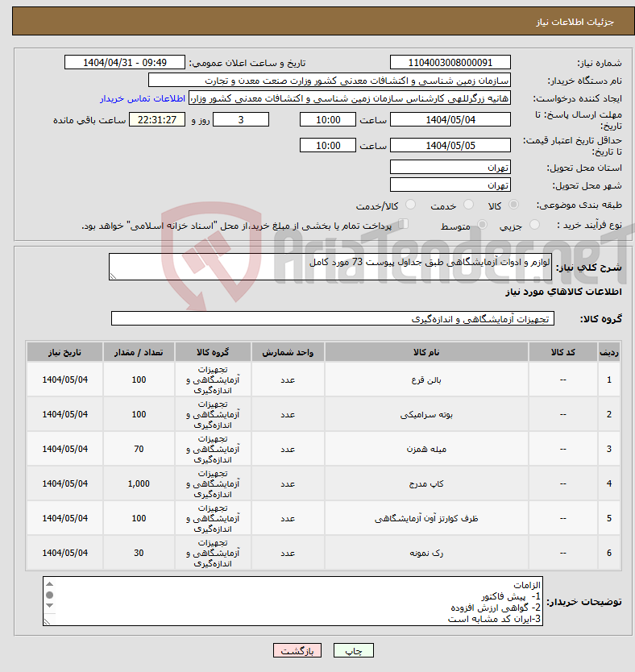Click the up arrow of buyer notes scrollbar

(x=50, y=583)
